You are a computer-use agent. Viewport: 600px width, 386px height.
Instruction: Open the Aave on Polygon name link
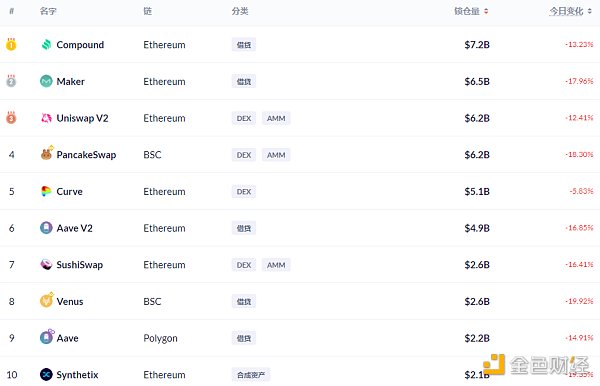68,338
